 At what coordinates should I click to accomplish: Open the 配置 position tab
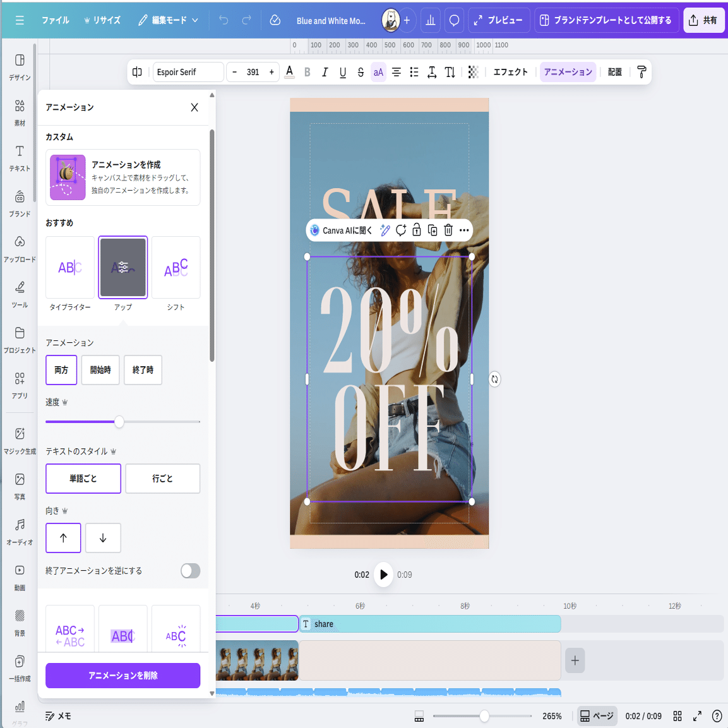[x=615, y=72]
